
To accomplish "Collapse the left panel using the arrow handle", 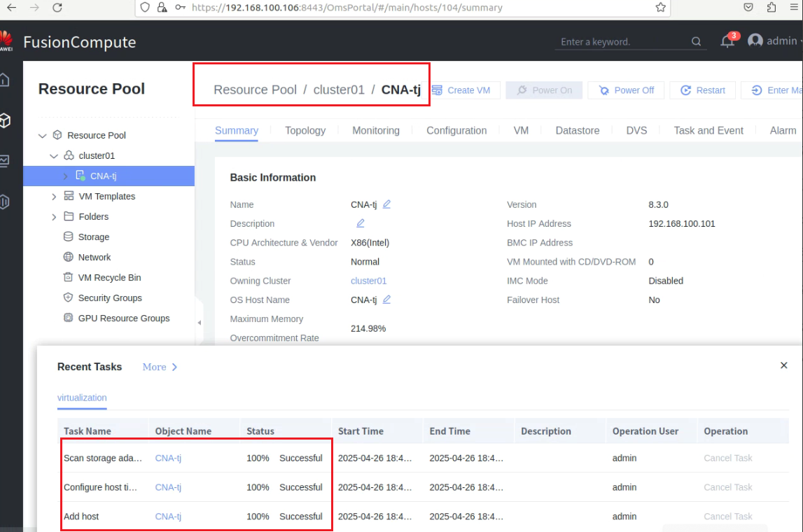I will (x=200, y=323).
